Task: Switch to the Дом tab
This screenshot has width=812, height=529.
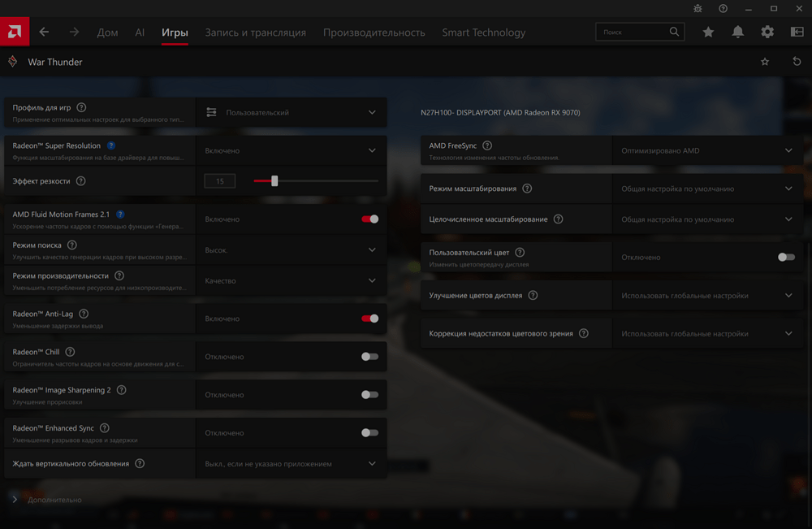Action: (107, 33)
